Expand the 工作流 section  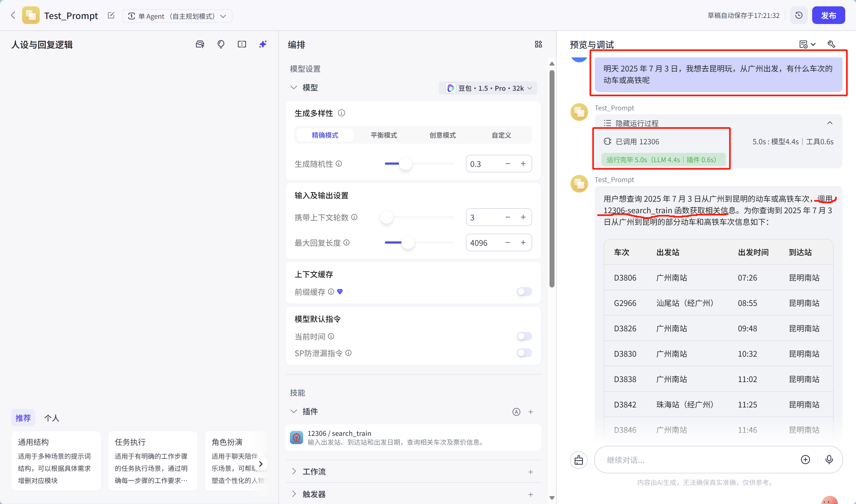click(294, 471)
